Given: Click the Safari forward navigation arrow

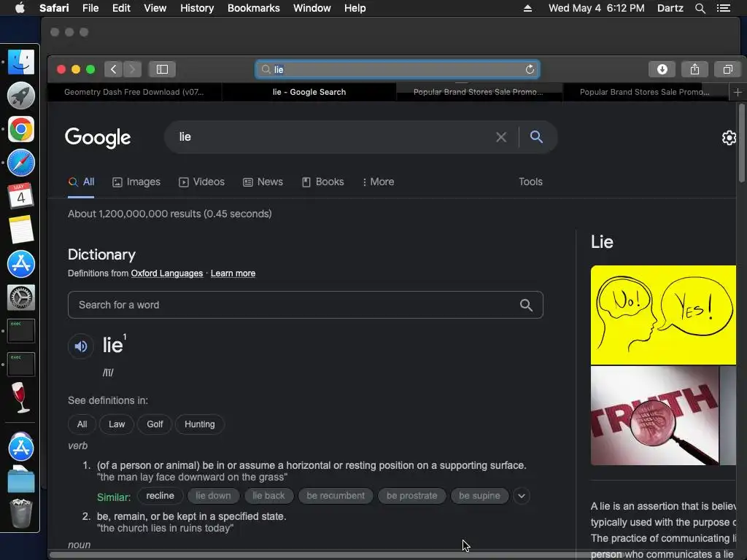Looking at the screenshot, I should (x=133, y=69).
